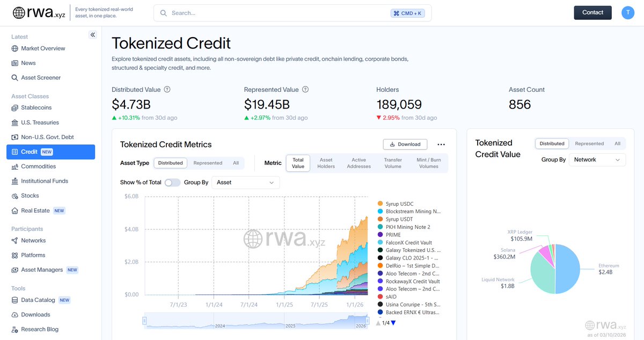Click the Networks icon in sidebar
This screenshot has width=644, height=340.
[x=15, y=241]
